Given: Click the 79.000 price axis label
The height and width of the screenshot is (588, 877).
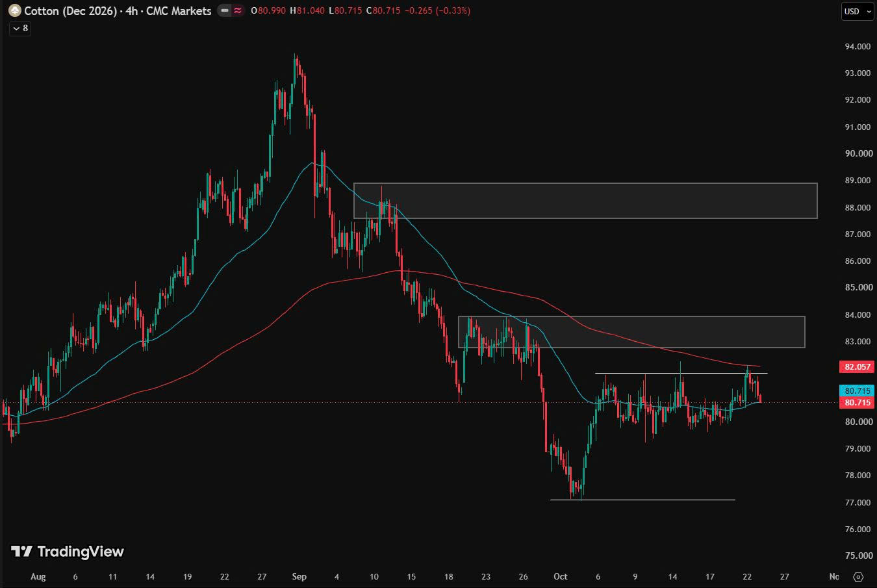Looking at the screenshot, I should coord(858,448).
